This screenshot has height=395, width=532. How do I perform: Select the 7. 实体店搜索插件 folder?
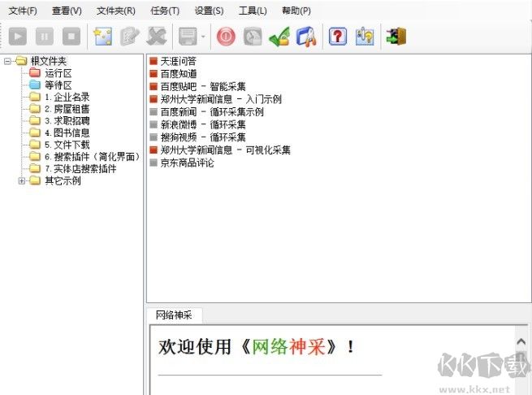(x=80, y=168)
